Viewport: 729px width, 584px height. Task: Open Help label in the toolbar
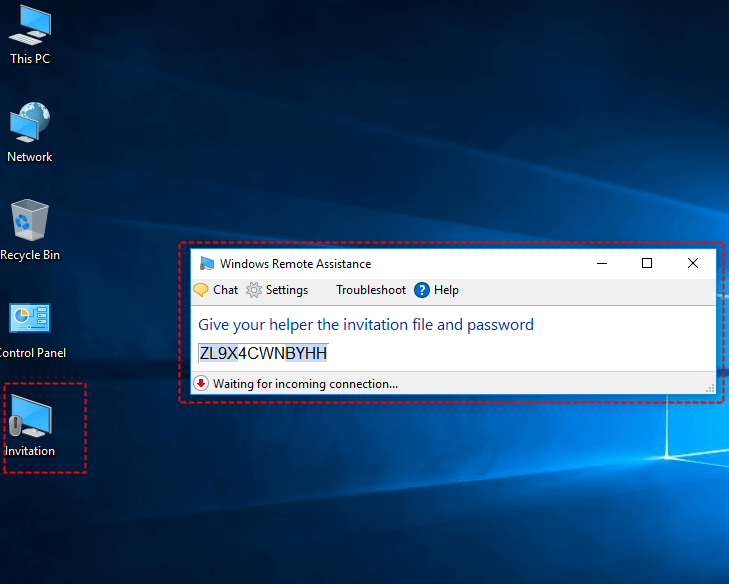click(446, 290)
